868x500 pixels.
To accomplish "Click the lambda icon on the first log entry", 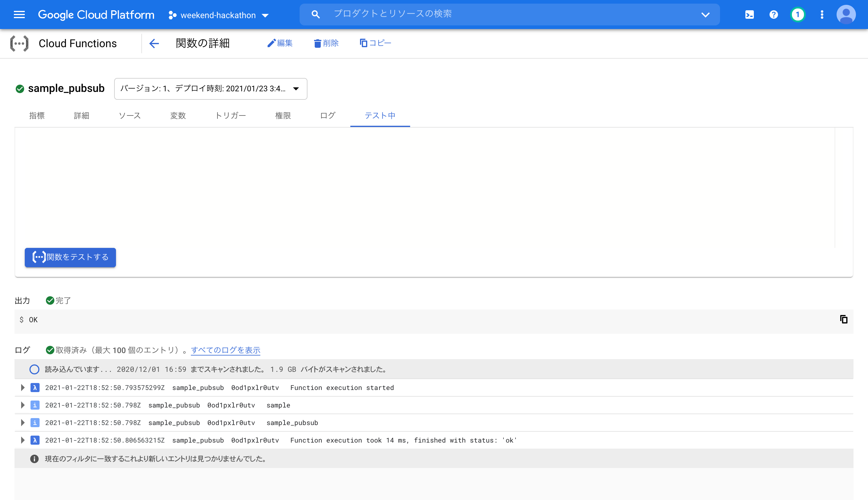I will pyautogui.click(x=35, y=387).
